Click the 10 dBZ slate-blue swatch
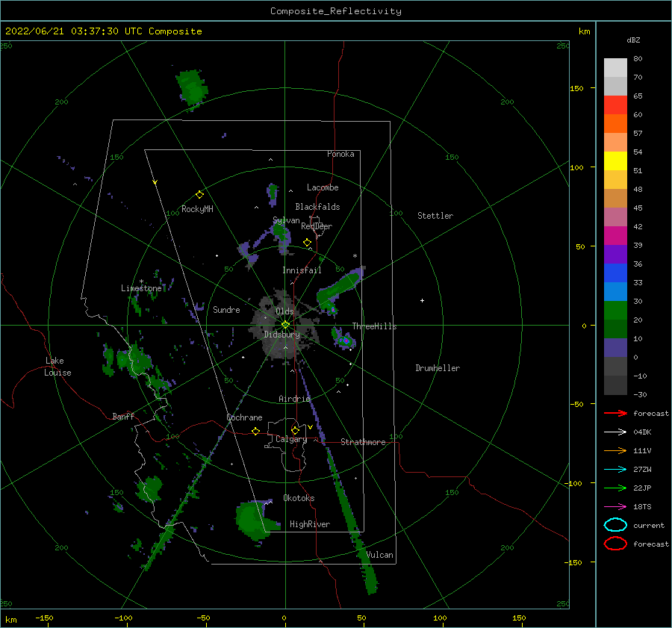Screen dimensions: 672x628 (615, 348)
